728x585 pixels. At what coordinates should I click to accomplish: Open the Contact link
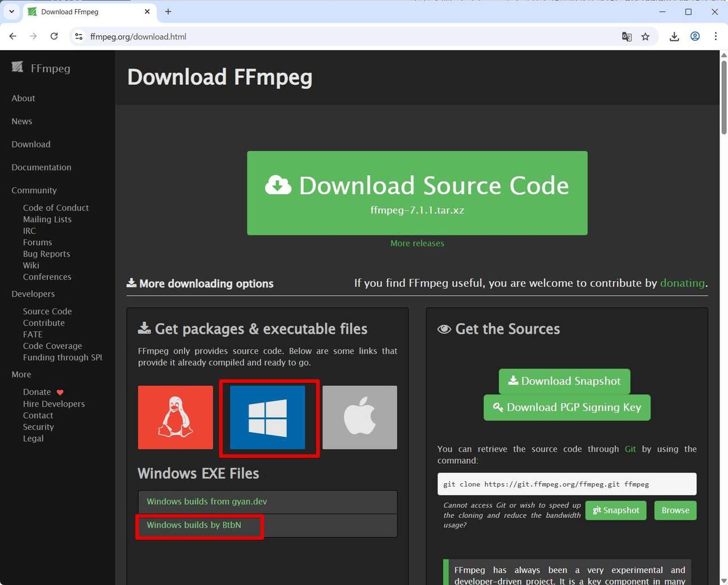click(x=38, y=415)
